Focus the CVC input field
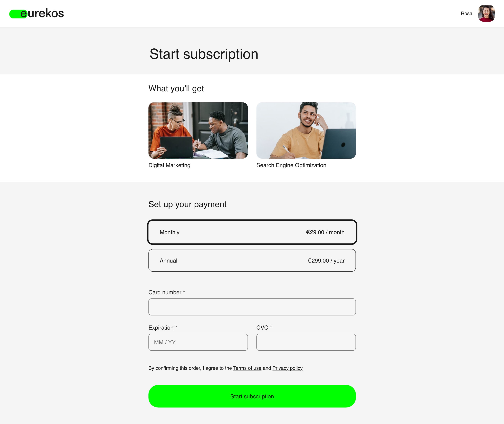Viewport: 504px width, 424px height. pyautogui.click(x=306, y=342)
